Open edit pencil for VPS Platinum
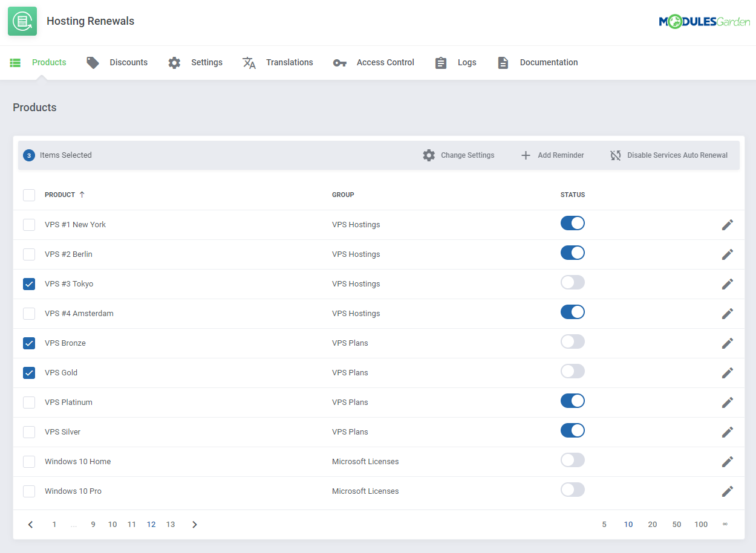Viewport: 756px width, 553px height. pyautogui.click(x=727, y=403)
